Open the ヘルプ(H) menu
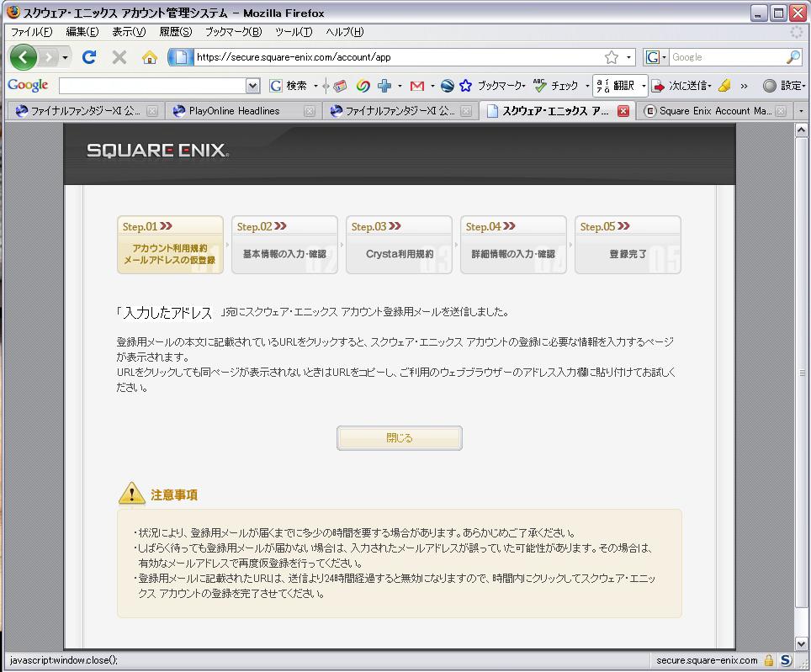811x672 pixels. (344, 32)
